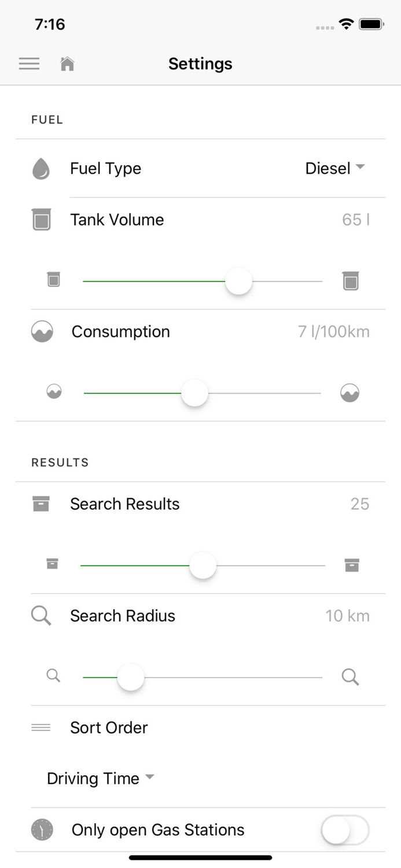
Task: Tap the large search results box icon
Action: [x=352, y=565]
